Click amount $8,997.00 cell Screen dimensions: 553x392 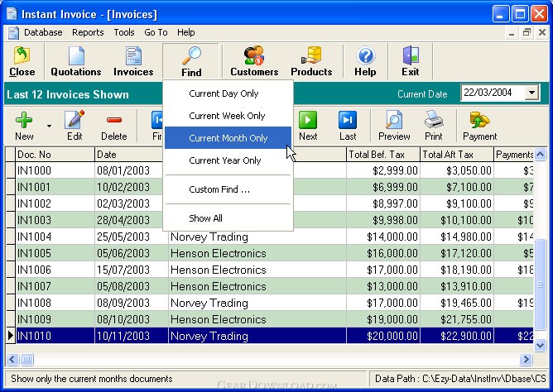click(383, 203)
